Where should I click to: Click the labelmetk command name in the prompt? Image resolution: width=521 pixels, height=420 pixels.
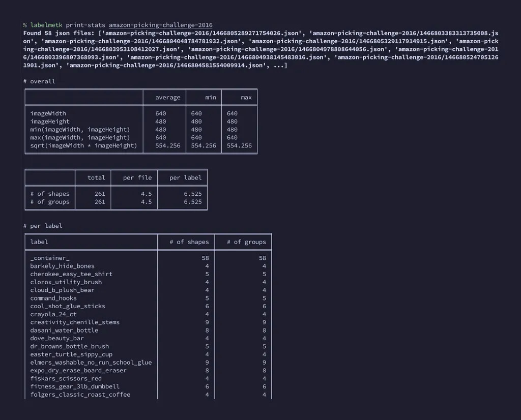46,25
